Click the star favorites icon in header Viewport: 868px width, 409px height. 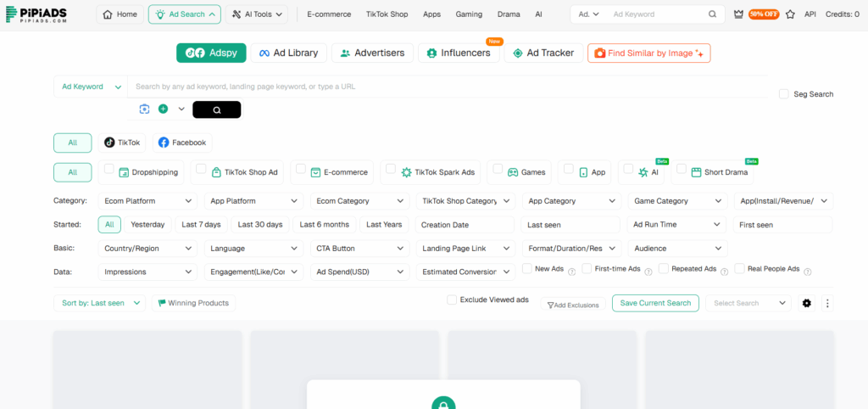pyautogui.click(x=790, y=14)
